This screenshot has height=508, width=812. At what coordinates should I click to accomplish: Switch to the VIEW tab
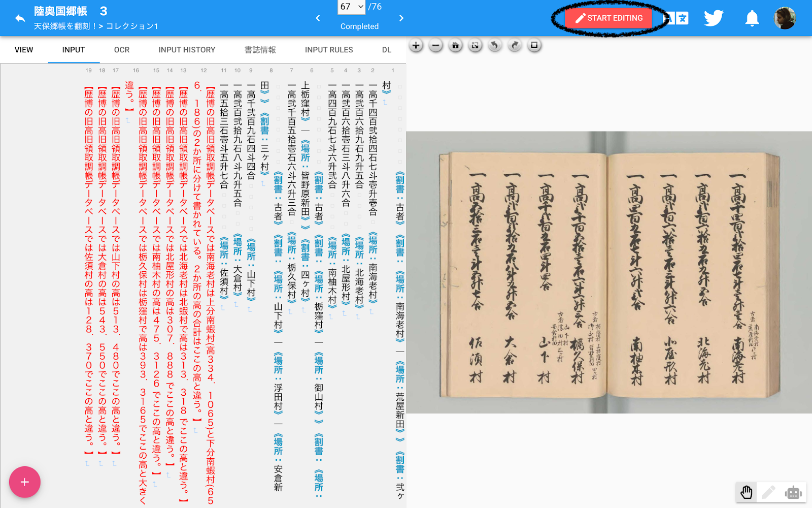(x=24, y=50)
